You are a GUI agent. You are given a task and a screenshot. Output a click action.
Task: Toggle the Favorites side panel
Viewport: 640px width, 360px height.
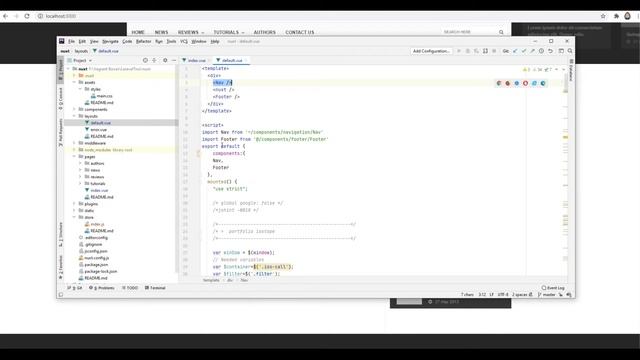[x=61, y=267]
